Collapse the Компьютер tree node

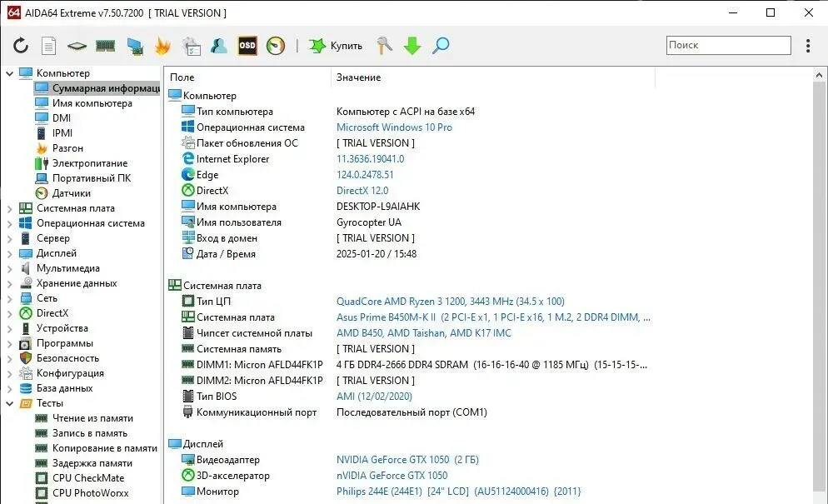[10, 73]
